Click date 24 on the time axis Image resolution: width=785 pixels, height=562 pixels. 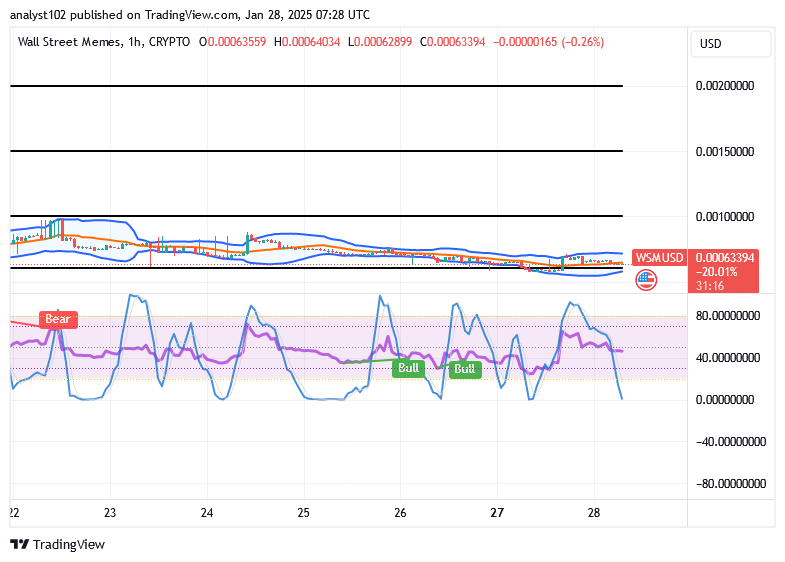coord(207,513)
